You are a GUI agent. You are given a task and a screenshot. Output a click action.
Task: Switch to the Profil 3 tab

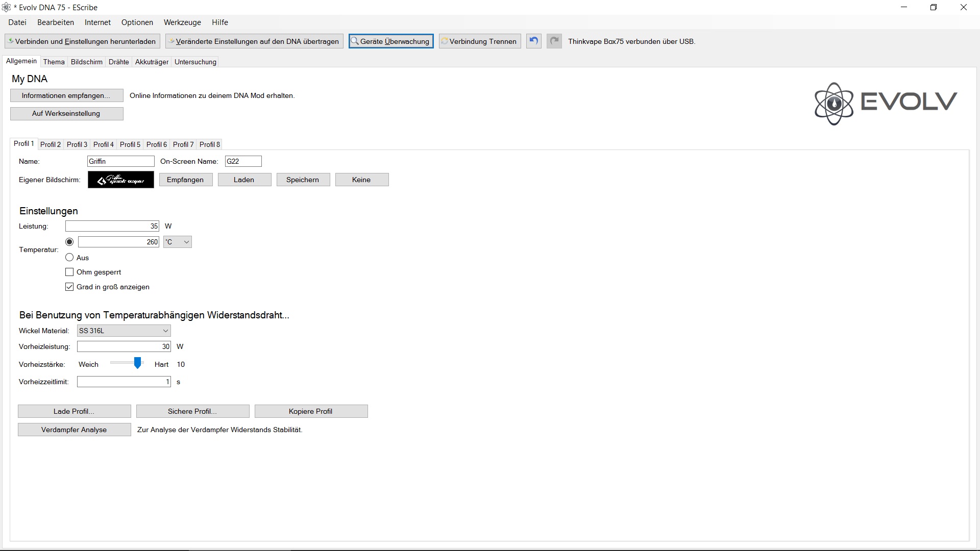coord(77,144)
